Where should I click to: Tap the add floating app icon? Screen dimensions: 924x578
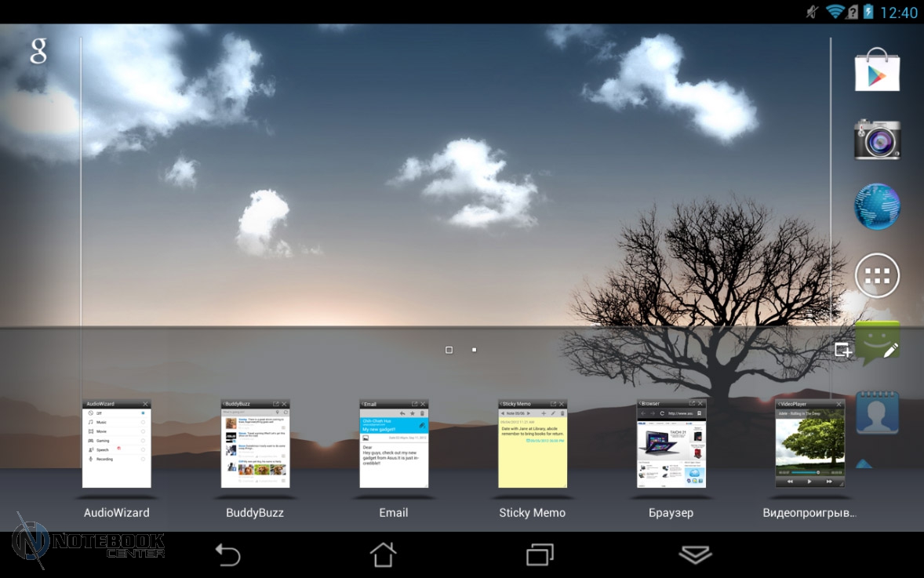(x=843, y=350)
